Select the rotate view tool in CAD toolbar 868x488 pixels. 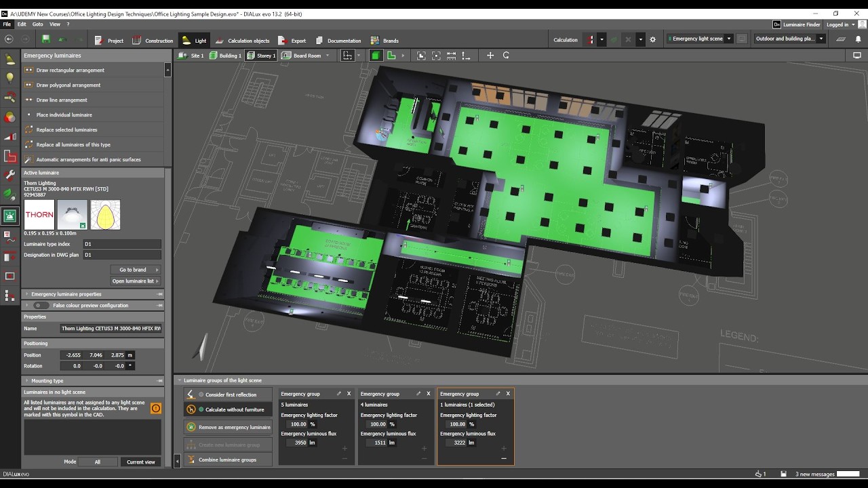tap(506, 56)
